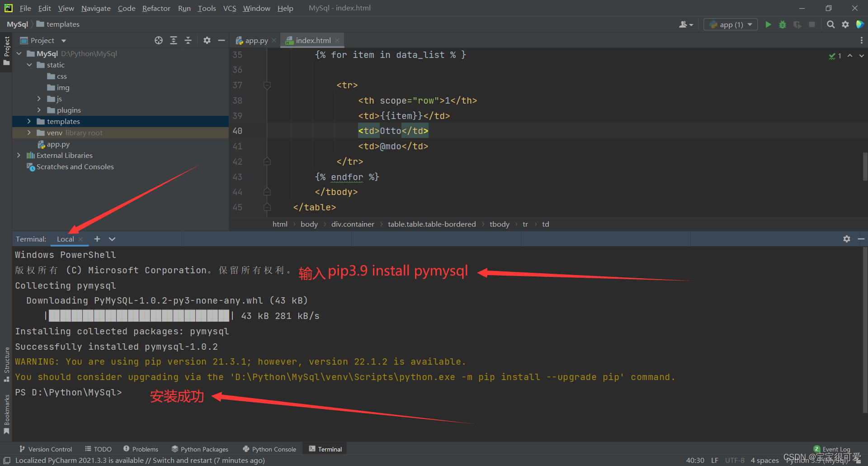Select opened file locate target icon
Screen dimensions: 868x466
159,40
